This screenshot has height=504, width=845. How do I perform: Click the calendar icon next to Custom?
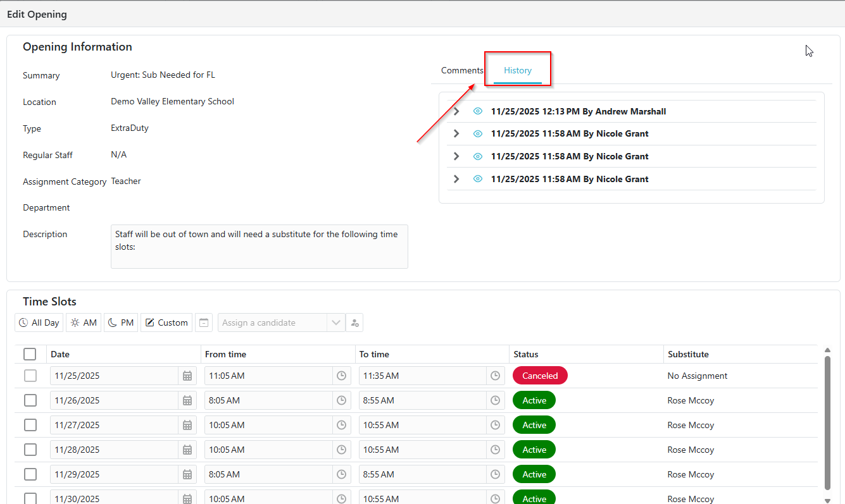coord(203,323)
